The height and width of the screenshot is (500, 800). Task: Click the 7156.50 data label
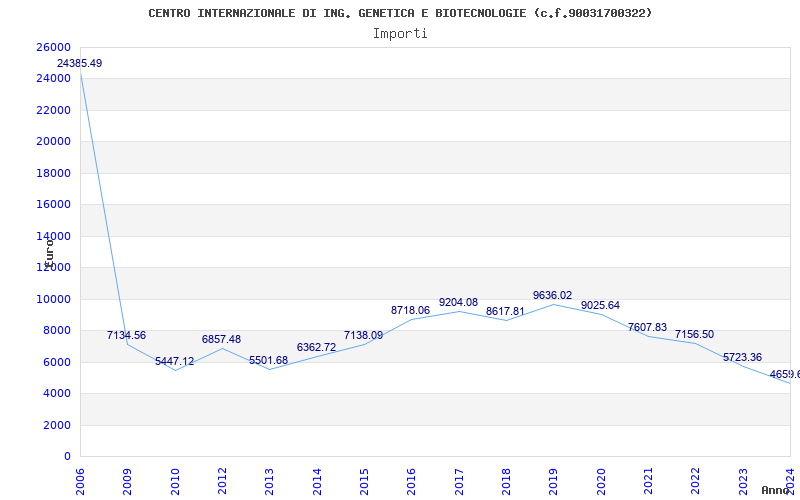pyautogui.click(x=694, y=335)
